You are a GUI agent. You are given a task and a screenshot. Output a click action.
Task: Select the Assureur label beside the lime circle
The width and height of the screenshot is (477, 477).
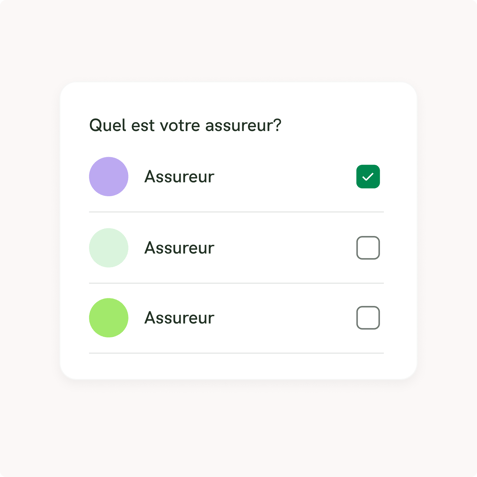click(179, 318)
